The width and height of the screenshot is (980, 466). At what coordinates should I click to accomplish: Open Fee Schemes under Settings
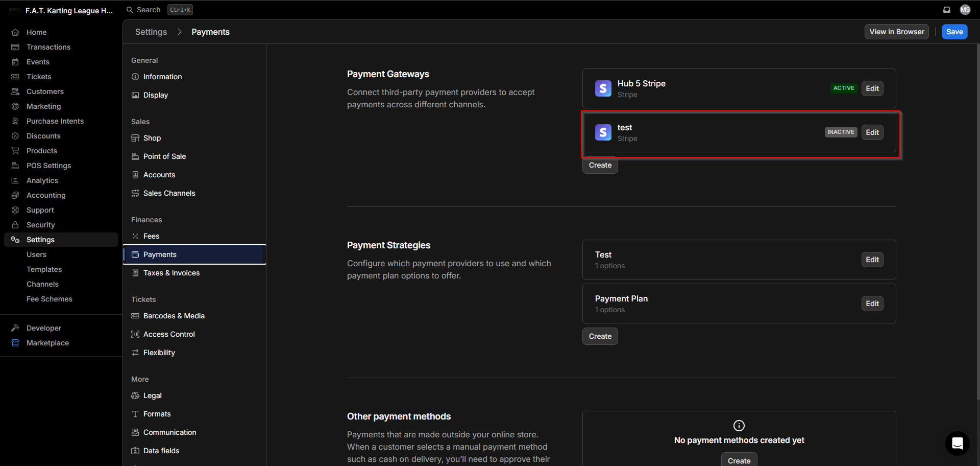(x=50, y=299)
